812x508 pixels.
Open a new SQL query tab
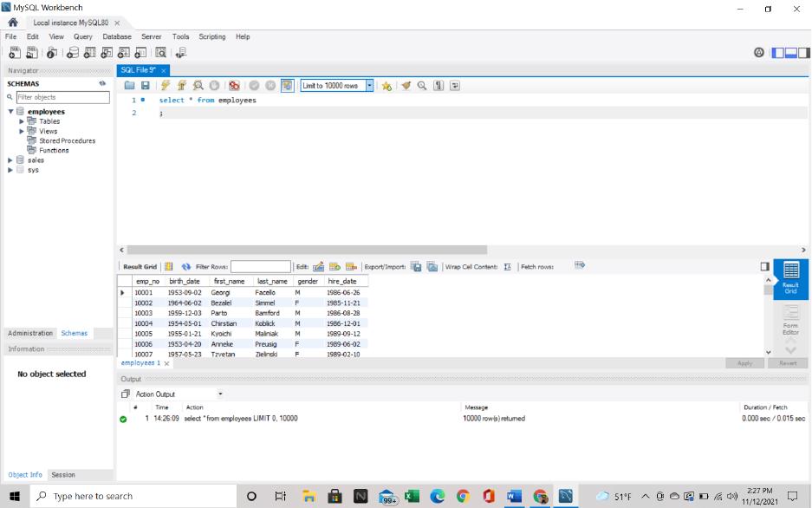tap(15, 52)
